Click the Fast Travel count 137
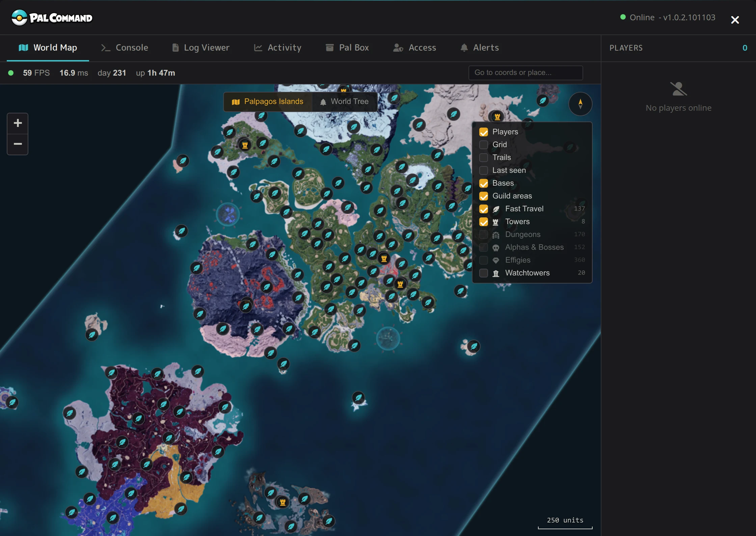This screenshot has width=756, height=536. click(x=579, y=209)
